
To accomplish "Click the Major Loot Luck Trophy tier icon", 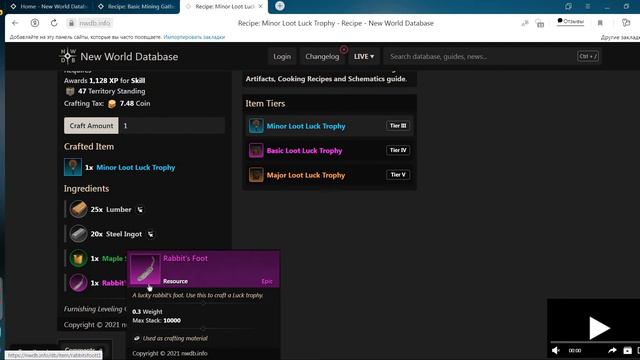I will [256, 175].
